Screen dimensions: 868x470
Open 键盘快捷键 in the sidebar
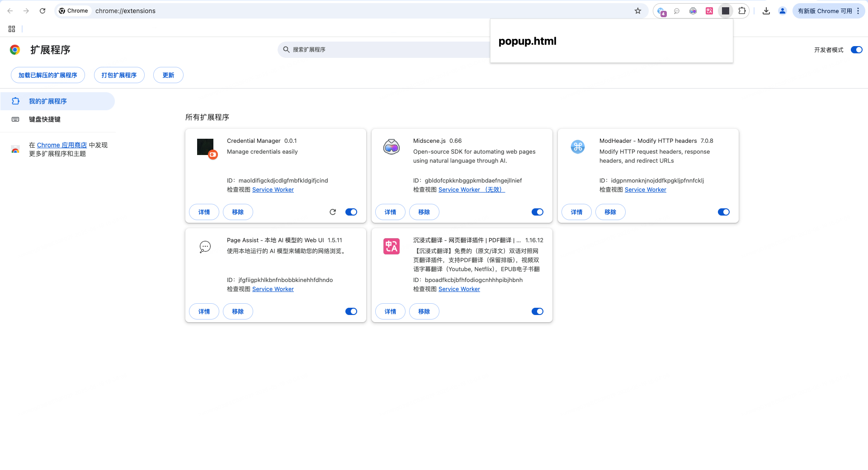(57, 119)
